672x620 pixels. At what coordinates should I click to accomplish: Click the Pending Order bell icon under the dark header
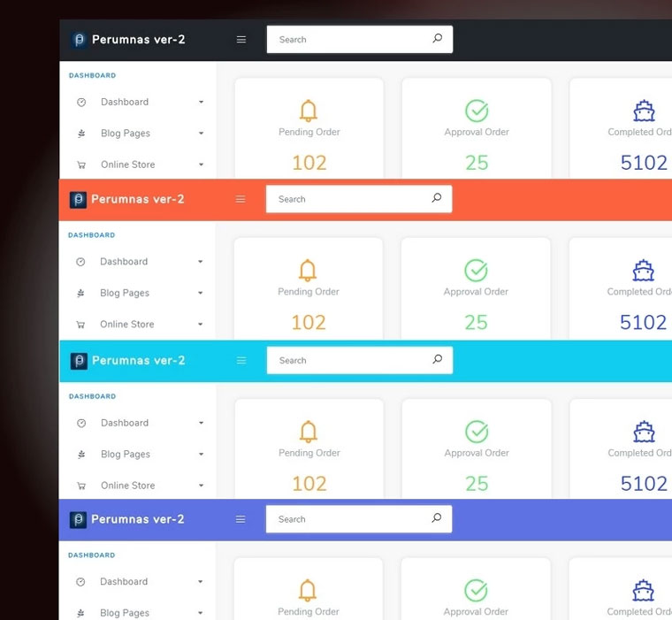coord(309,111)
